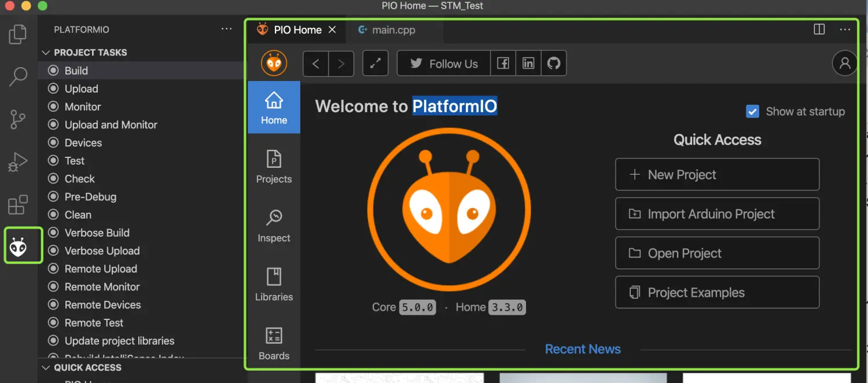Viewport: 868px width, 383px height.
Task: Open Libraries in PIO sidebar
Action: pyautogui.click(x=274, y=285)
